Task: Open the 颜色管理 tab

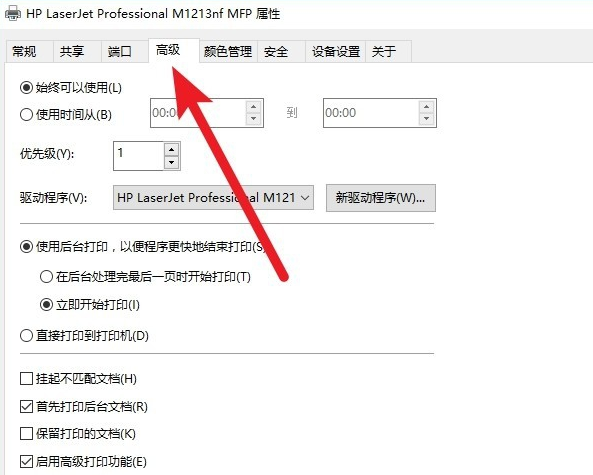Action: (228, 51)
